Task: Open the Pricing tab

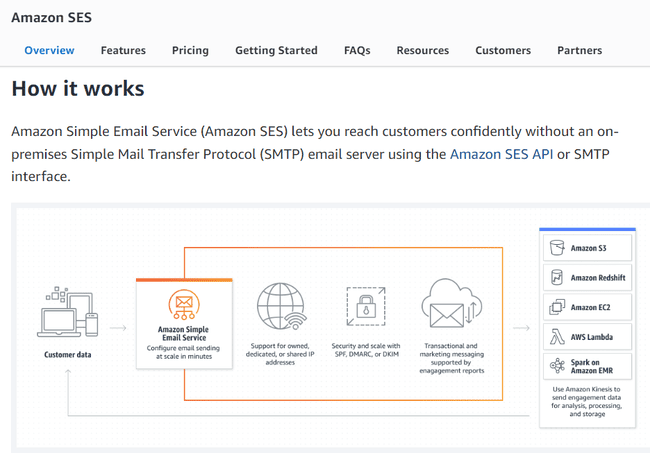Action: point(190,50)
